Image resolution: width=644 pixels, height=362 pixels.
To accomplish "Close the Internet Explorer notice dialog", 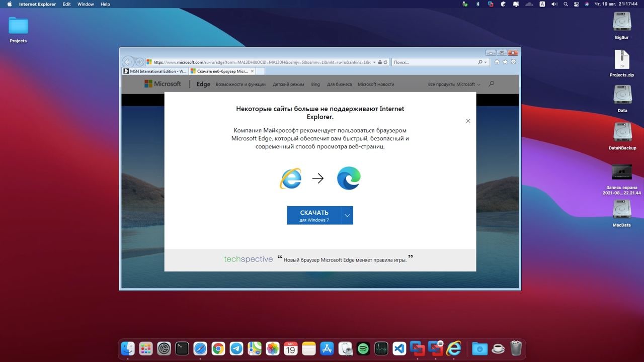I will coord(468,121).
